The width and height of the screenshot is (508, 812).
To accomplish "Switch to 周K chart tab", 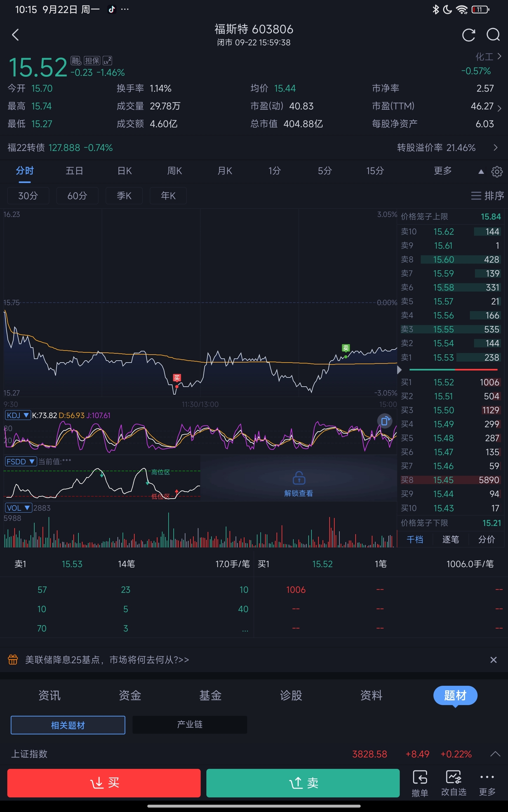I will point(175,171).
